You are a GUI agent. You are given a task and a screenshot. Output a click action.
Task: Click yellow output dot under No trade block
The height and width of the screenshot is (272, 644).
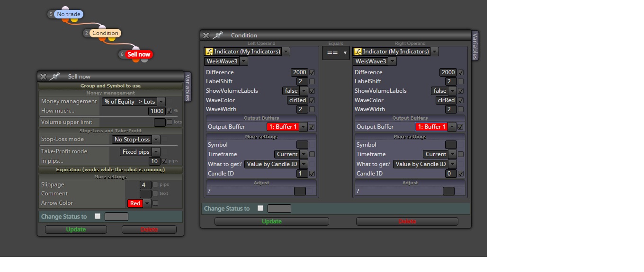(x=74, y=20)
